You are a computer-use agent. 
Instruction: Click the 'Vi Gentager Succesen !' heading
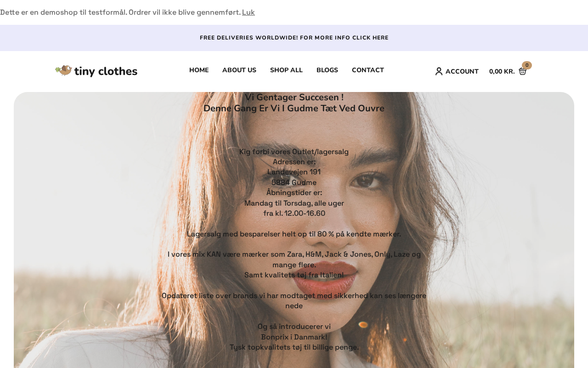(x=294, y=98)
